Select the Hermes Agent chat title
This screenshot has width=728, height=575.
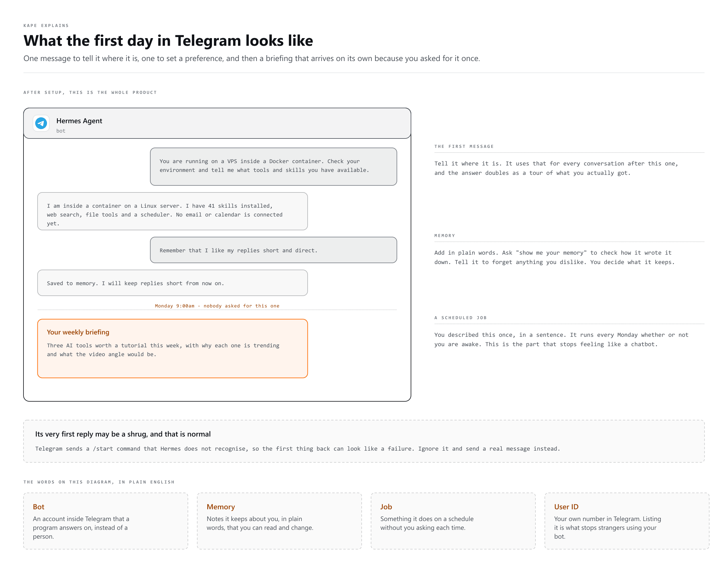(x=79, y=121)
